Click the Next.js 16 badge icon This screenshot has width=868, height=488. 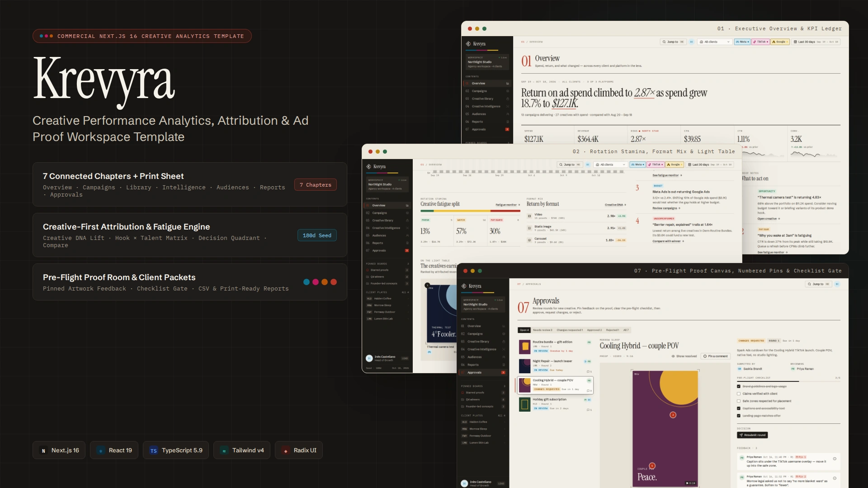pos(43,450)
